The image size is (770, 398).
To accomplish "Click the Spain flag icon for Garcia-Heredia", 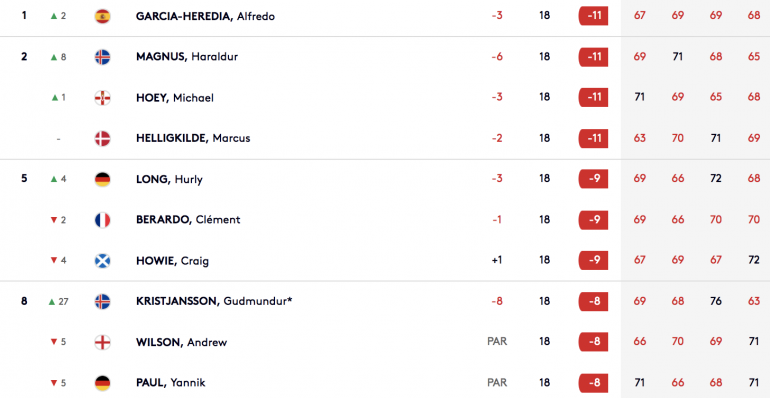I will (102, 16).
